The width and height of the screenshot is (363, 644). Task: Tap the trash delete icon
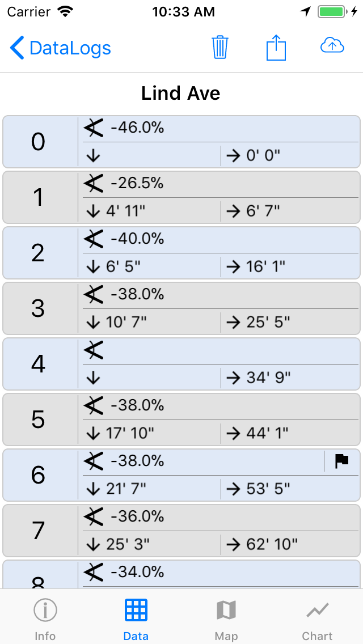pos(220,47)
